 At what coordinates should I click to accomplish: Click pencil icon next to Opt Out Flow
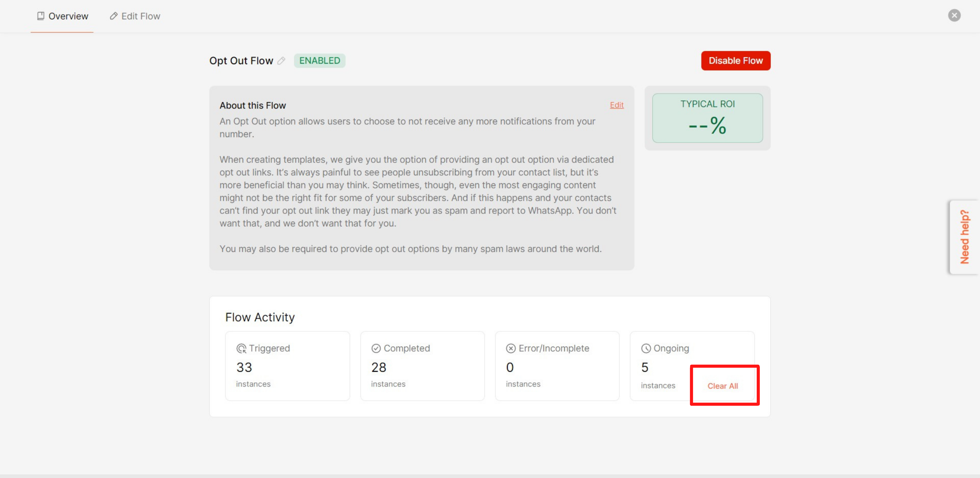tap(281, 61)
